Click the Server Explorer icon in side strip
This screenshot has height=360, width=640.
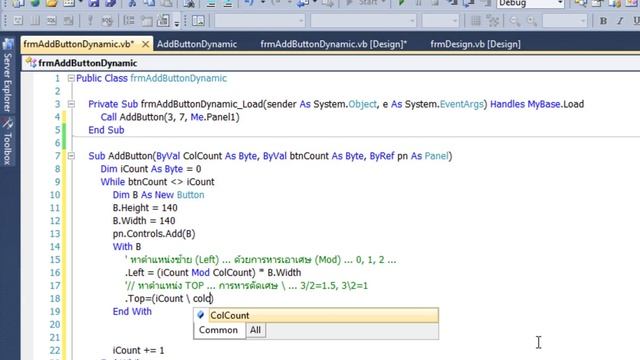pos(8,44)
